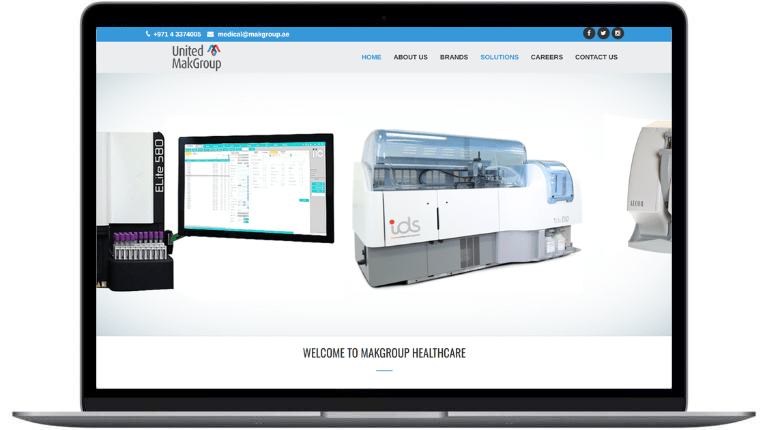Click the Welcome to MakGroup Healthcare heading
768x430 pixels.
(384, 353)
